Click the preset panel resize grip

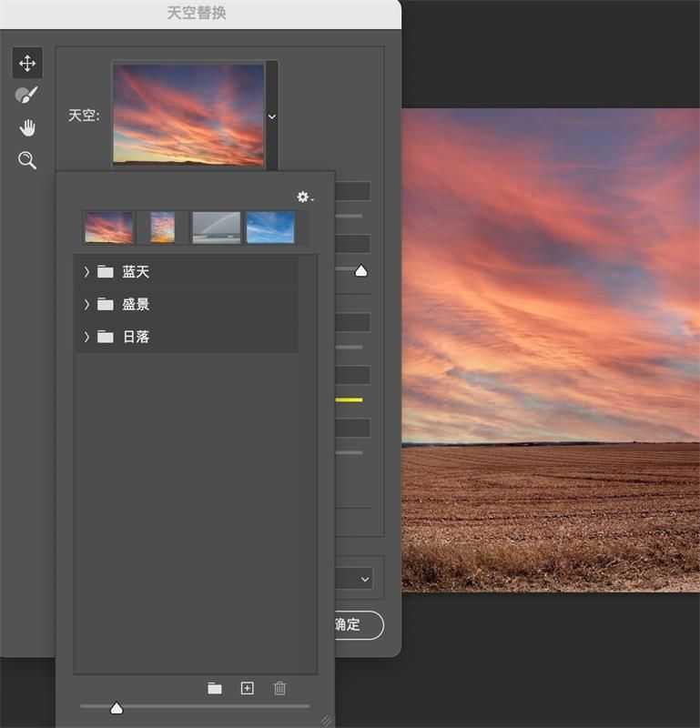(x=326, y=719)
